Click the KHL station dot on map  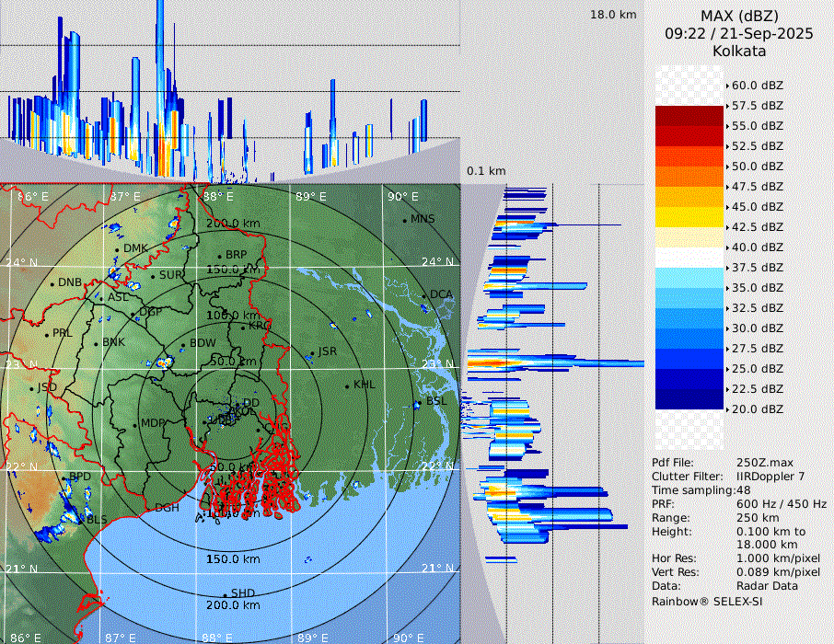[347, 385]
